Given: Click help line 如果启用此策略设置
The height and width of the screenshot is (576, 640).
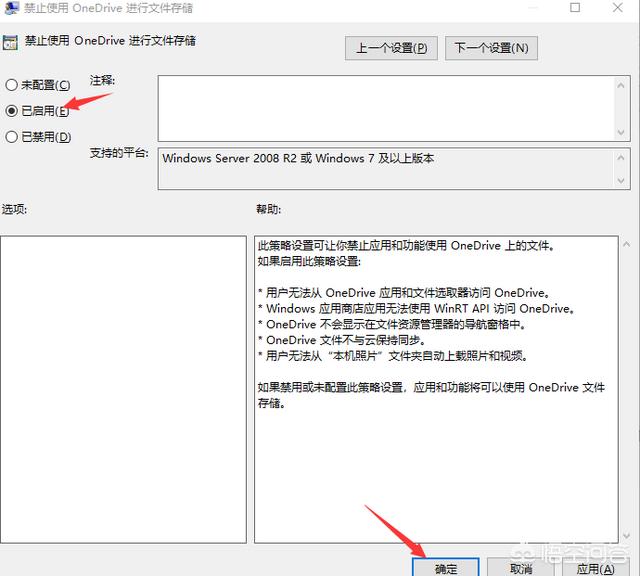Looking at the screenshot, I should 309,261.
